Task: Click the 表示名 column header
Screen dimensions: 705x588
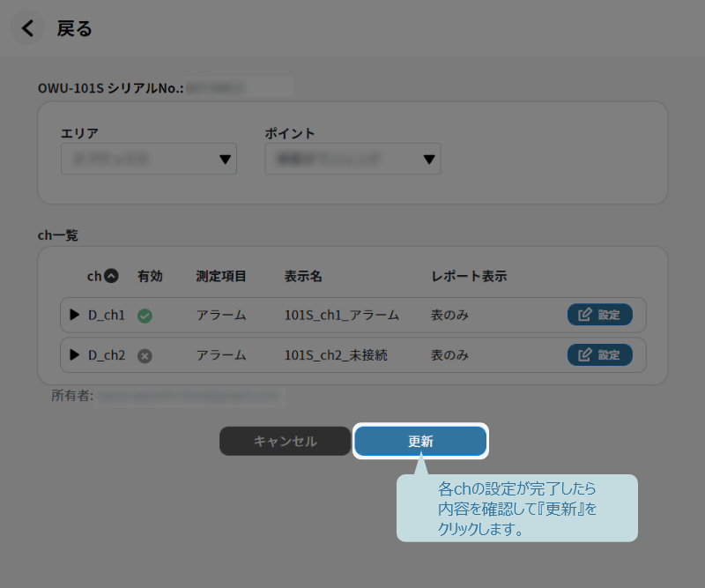Action: tap(303, 276)
